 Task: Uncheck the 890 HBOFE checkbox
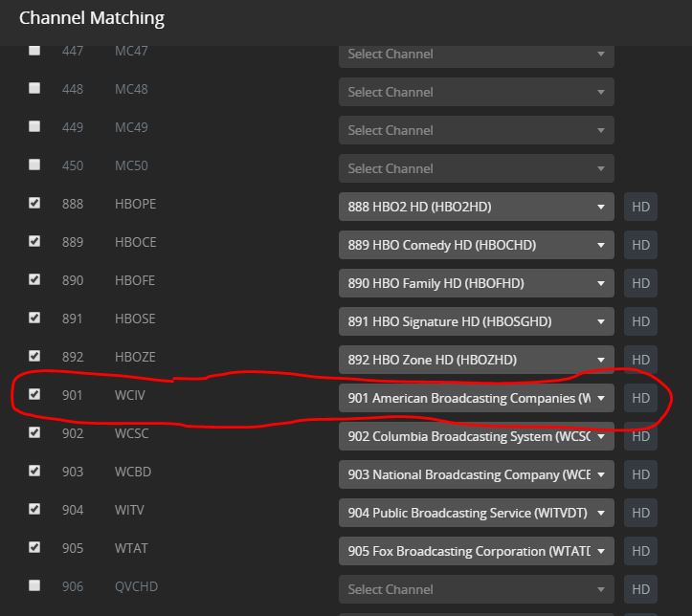tap(34, 279)
